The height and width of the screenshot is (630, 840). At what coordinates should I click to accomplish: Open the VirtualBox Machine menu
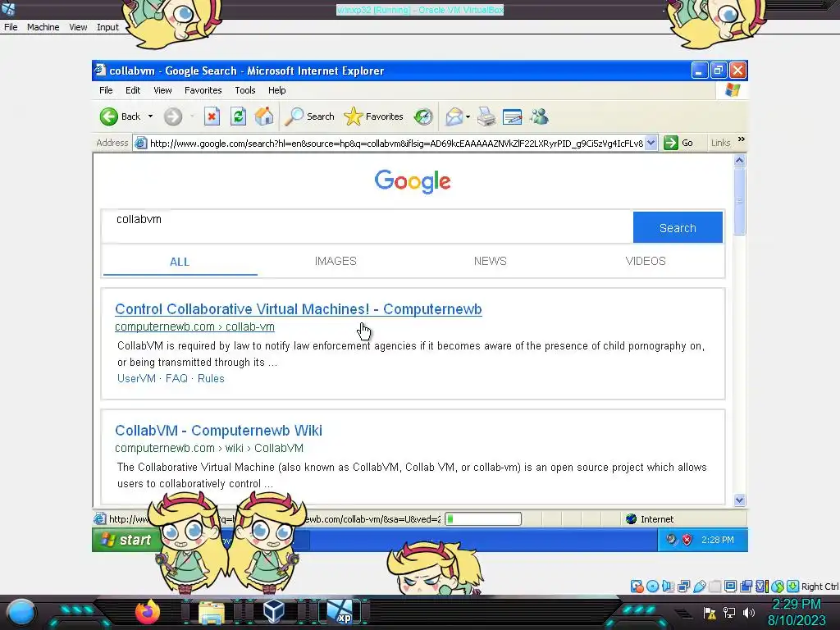[43, 27]
